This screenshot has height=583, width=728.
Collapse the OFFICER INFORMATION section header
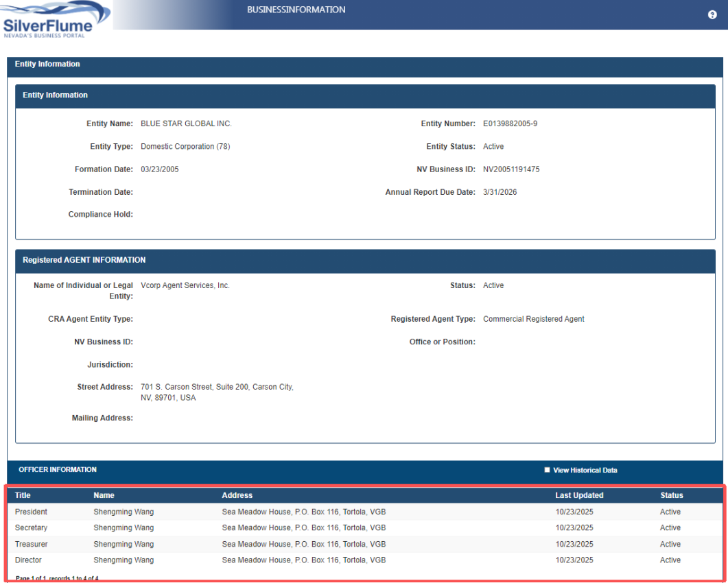58,470
